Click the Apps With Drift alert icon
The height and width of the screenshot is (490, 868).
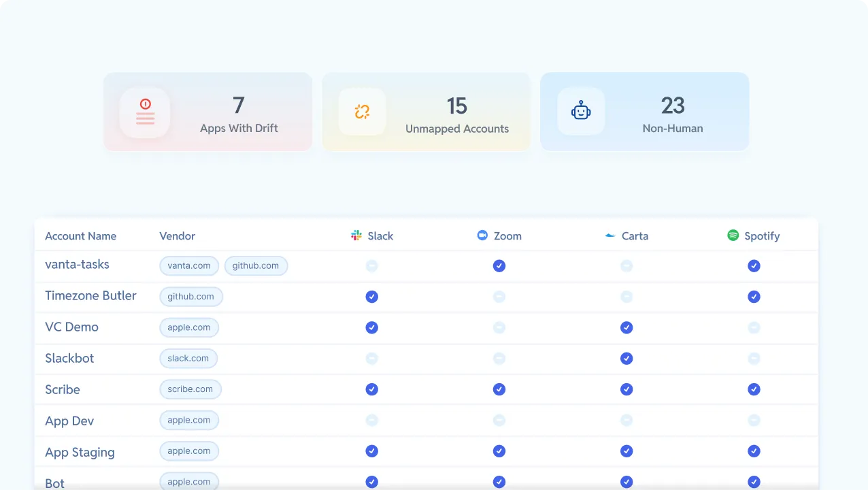pyautogui.click(x=145, y=112)
